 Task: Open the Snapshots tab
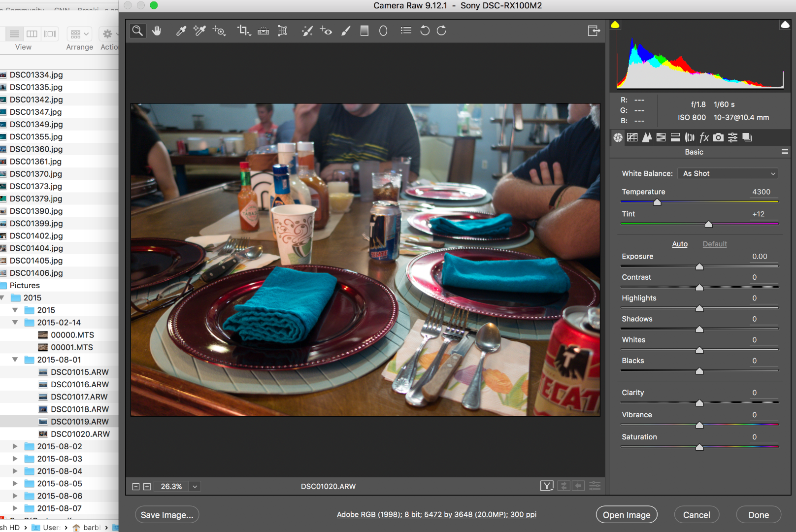[x=747, y=137]
